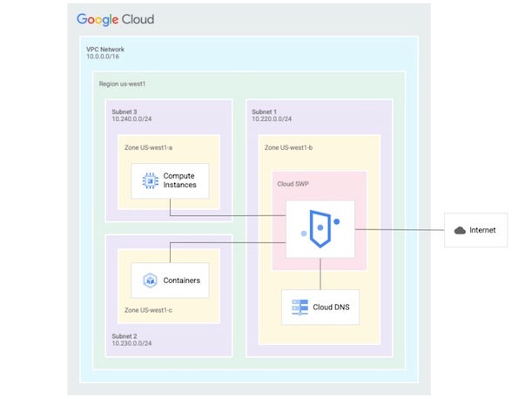Image resolution: width=532 pixels, height=399 pixels.
Task: Click the Subnet 2 label
Action: pyautogui.click(x=125, y=335)
